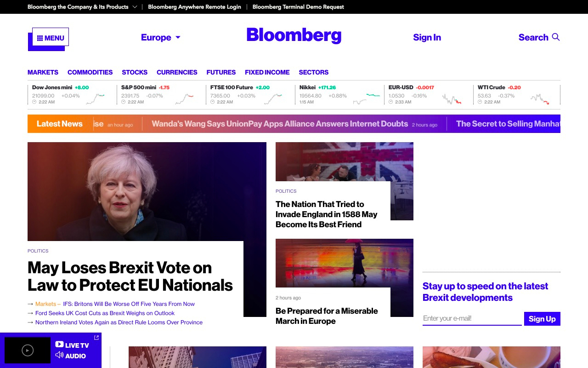Play the Live TV video preview

(x=28, y=351)
